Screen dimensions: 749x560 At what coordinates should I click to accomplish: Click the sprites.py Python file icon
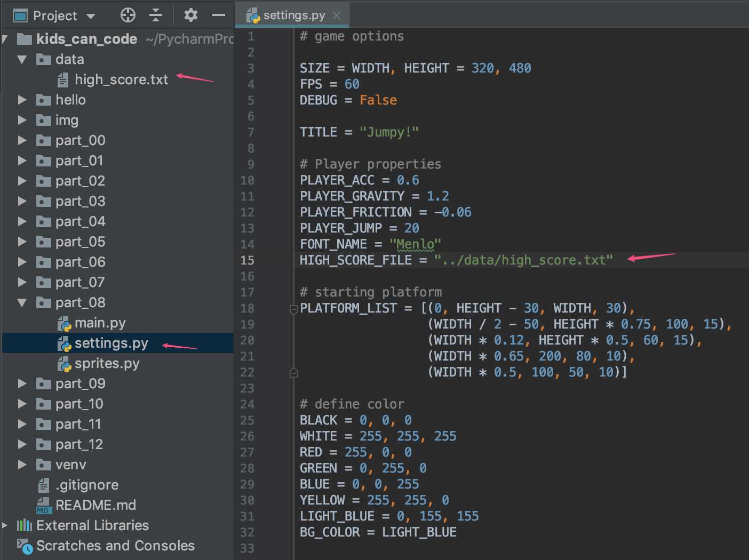[64, 364]
